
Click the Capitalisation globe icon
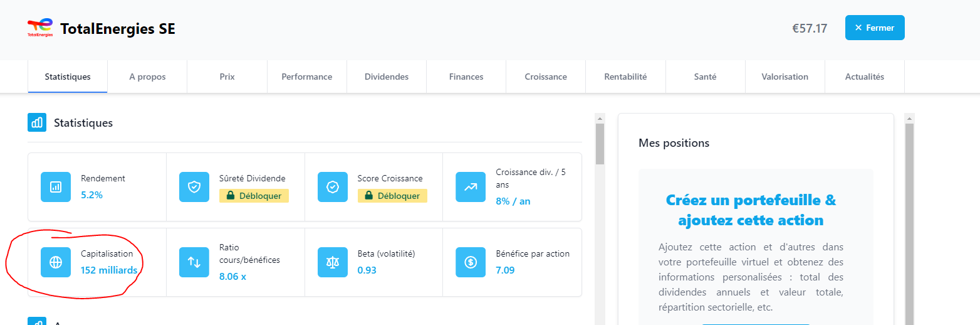(56, 262)
